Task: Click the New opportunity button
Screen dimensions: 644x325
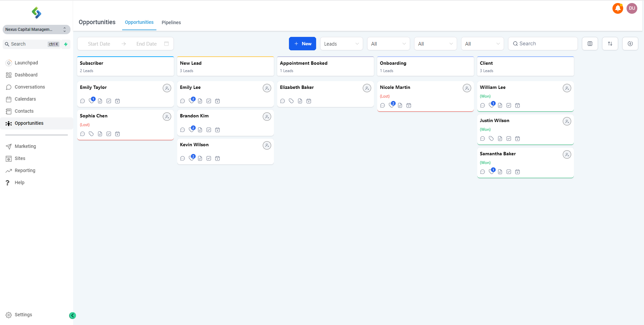Action: click(302, 44)
